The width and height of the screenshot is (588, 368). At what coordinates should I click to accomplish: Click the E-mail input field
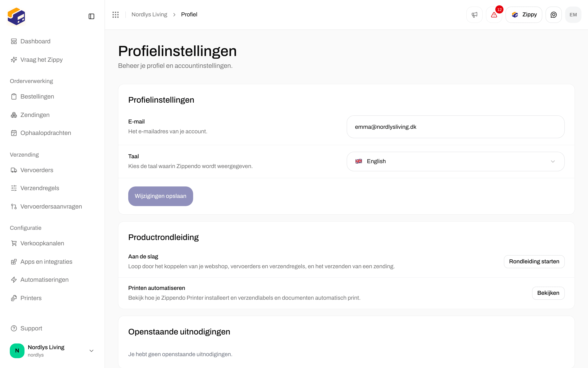click(x=455, y=127)
